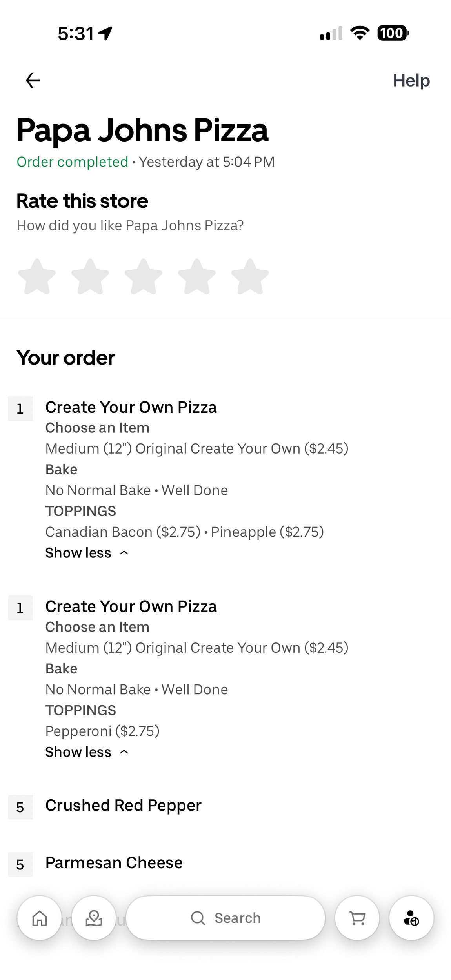Collapse the Pepperoni pizza details
Screen dimensions: 451x980
point(87,752)
